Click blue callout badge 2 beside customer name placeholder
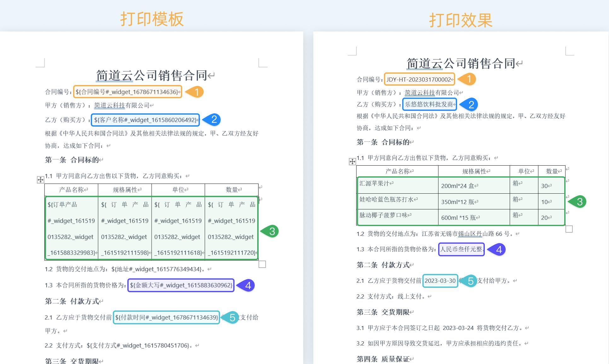The height and width of the screenshot is (364, 609). (215, 120)
